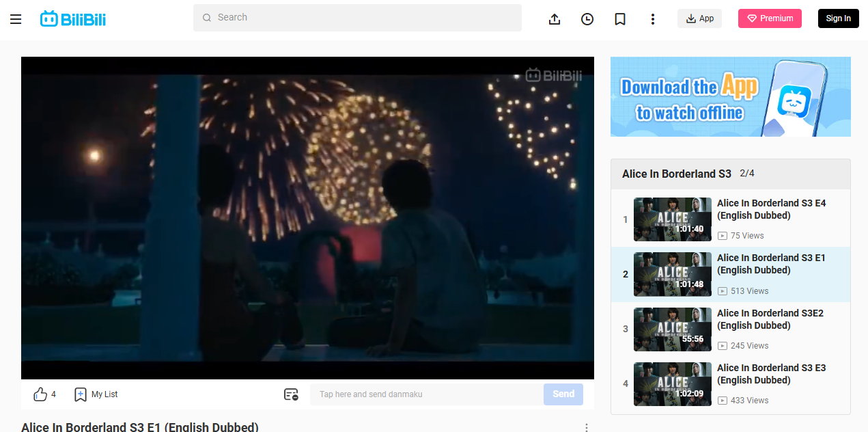
Task: Click the 513 Views text
Action: point(749,291)
